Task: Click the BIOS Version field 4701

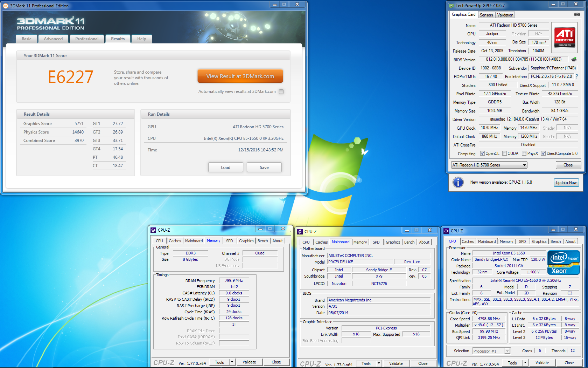Action: pyautogui.click(x=379, y=306)
